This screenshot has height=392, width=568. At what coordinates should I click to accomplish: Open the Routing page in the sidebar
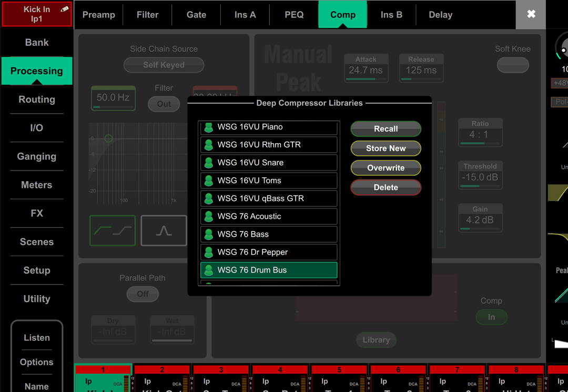coord(36,99)
